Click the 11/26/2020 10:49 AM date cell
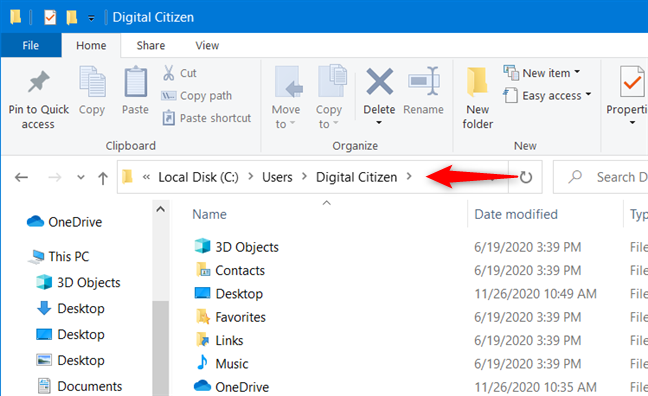The width and height of the screenshot is (648, 396). coord(535,293)
